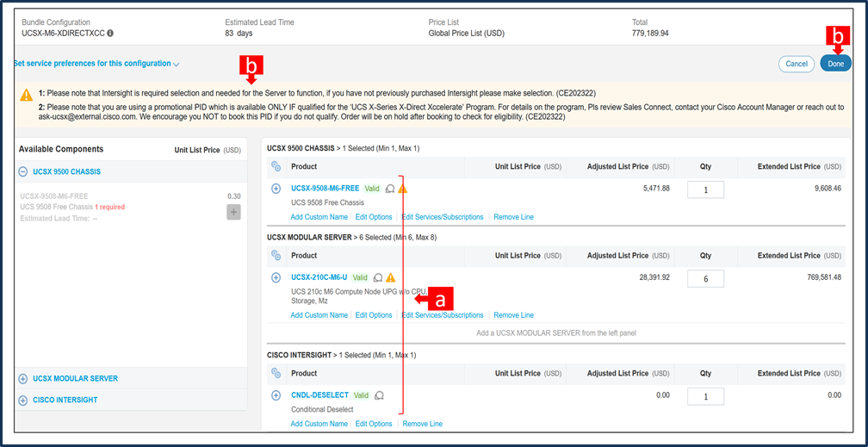Click the 83 days lead time value
Viewport: 868px width, 447px height.
coord(238,34)
